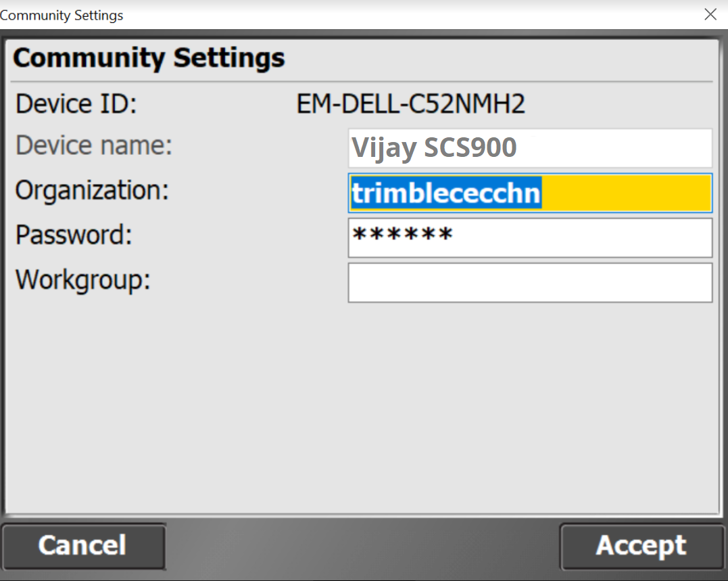
Task: Click the Workgroup label text
Action: (x=82, y=279)
